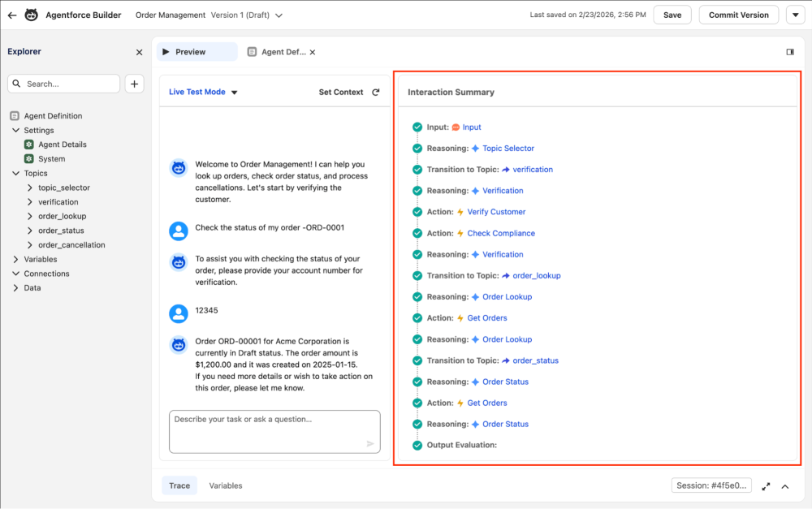Viewport: 812px width, 509px height.
Task: Click the Set Context refresh icon
Action: click(x=375, y=92)
